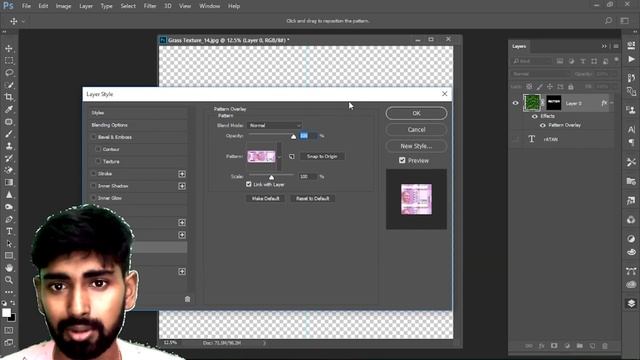Select the Eyedropper tool
This screenshot has height=360, width=640.
(x=9, y=109)
